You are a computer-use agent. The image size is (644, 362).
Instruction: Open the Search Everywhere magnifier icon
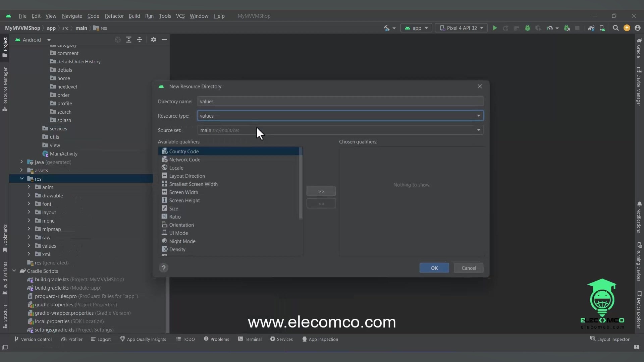[615, 28]
